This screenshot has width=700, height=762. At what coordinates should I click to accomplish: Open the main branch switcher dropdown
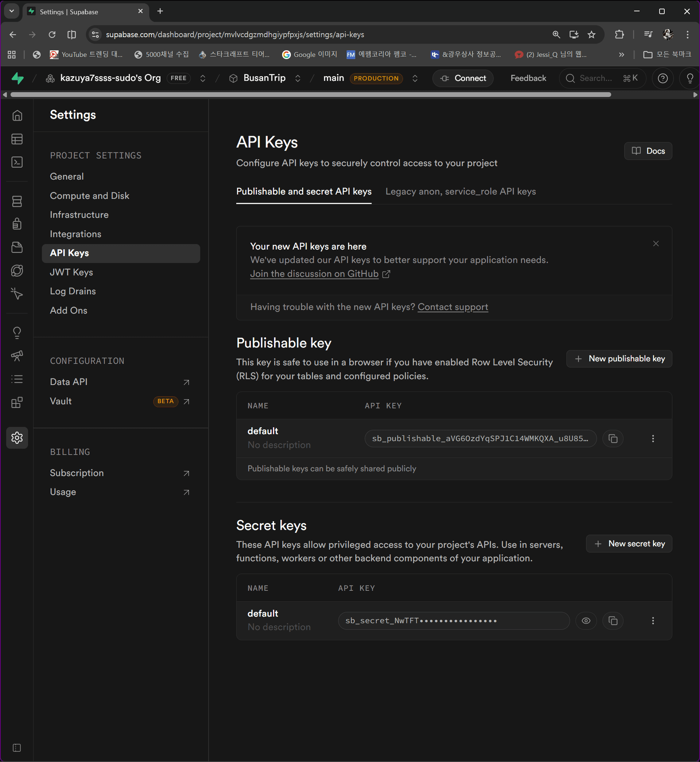[x=415, y=78]
